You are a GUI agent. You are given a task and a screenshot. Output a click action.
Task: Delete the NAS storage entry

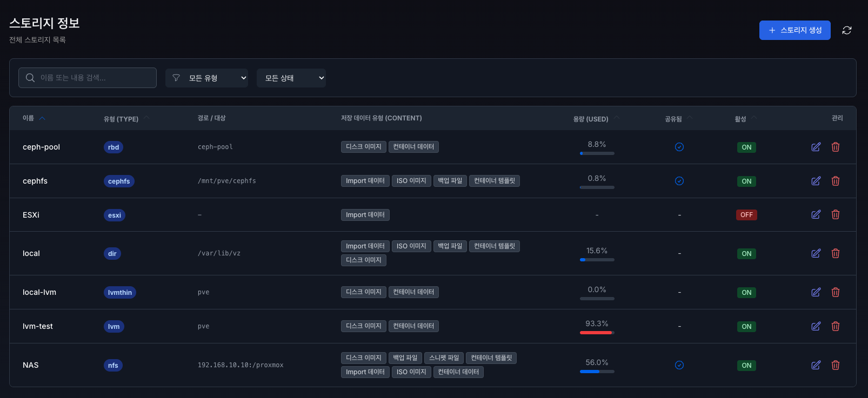[x=835, y=365]
